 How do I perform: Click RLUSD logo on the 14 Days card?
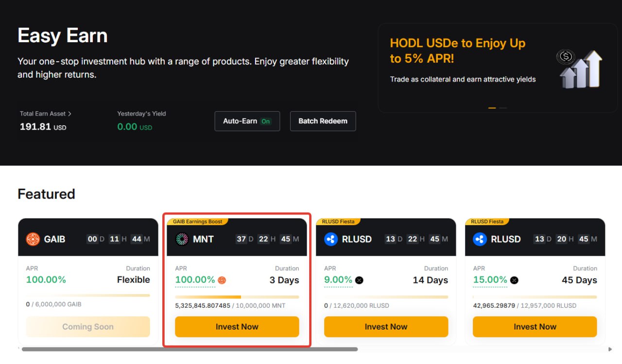click(331, 239)
